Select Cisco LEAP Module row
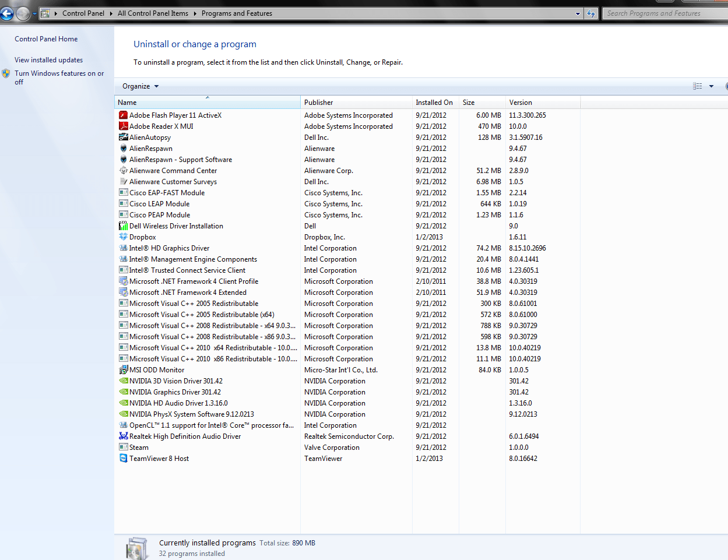 click(x=348, y=204)
